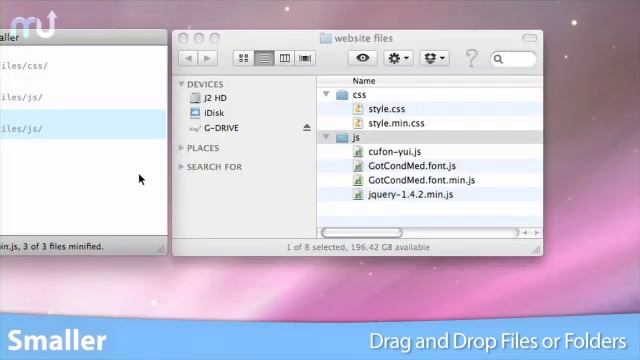Click the toolbar toggle pill button

529,38
